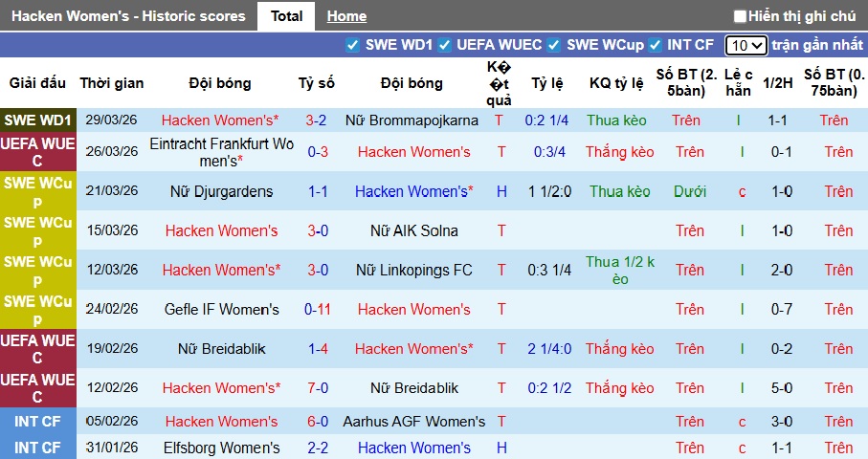Disable the INT CF filter checkbox
Image resolution: width=868 pixels, height=459 pixels.
(x=656, y=45)
